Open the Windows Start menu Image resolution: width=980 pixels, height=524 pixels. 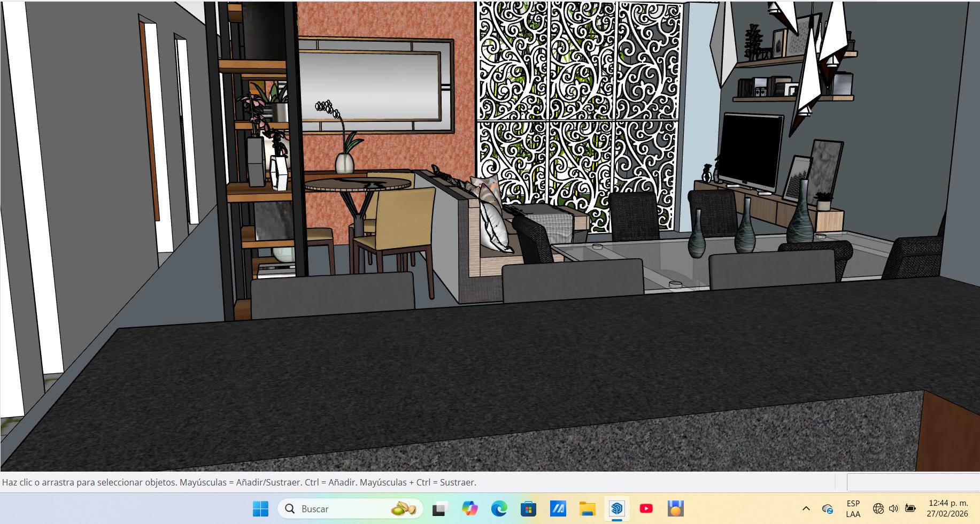coord(260,508)
